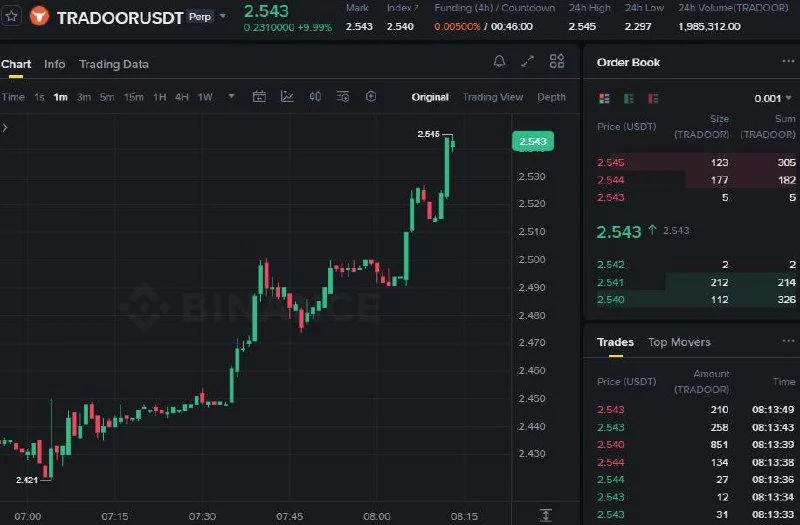Open the calendar date picker icon
The width and height of the screenshot is (800, 525).
[x=259, y=96]
